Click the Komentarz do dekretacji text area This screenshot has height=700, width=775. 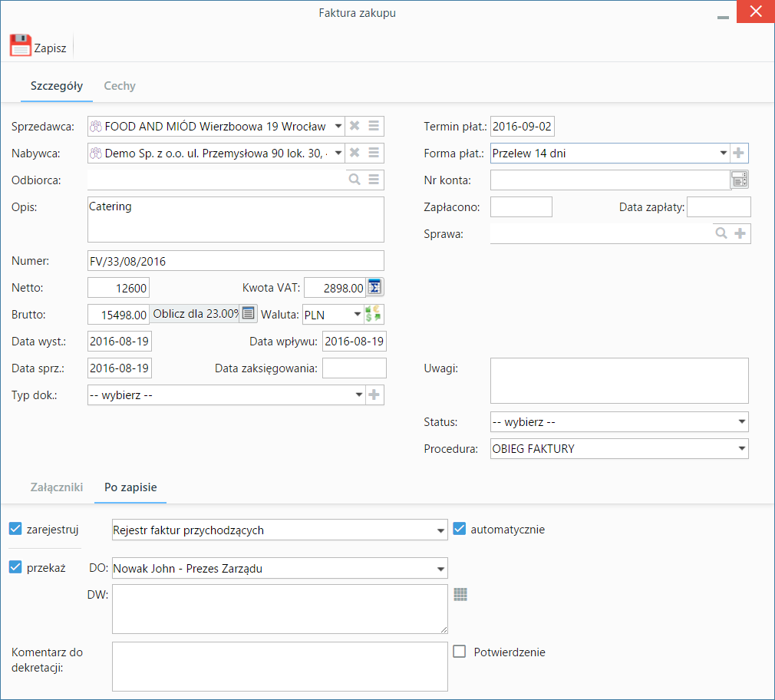pos(280,666)
